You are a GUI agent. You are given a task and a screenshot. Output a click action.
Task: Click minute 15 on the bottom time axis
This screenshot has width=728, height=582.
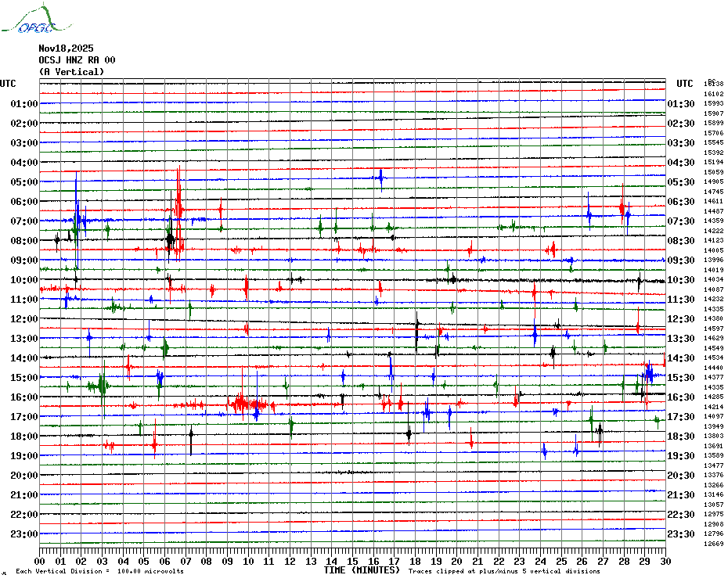352,561
